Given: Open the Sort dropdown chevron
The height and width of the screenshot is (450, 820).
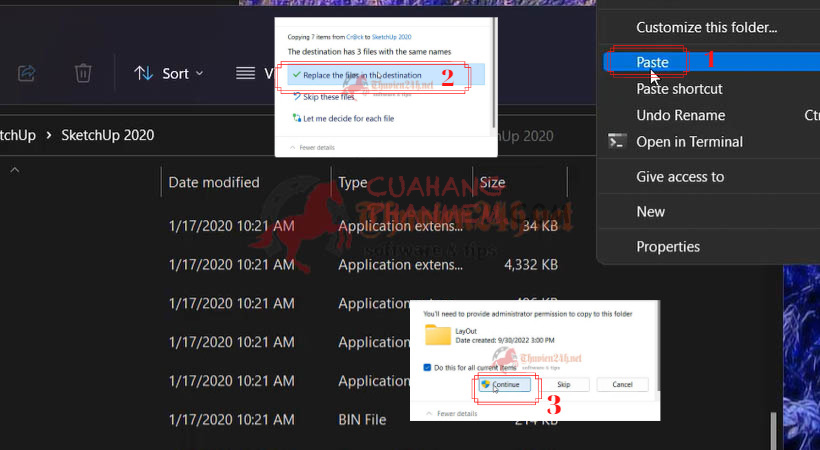Looking at the screenshot, I should point(199,74).
